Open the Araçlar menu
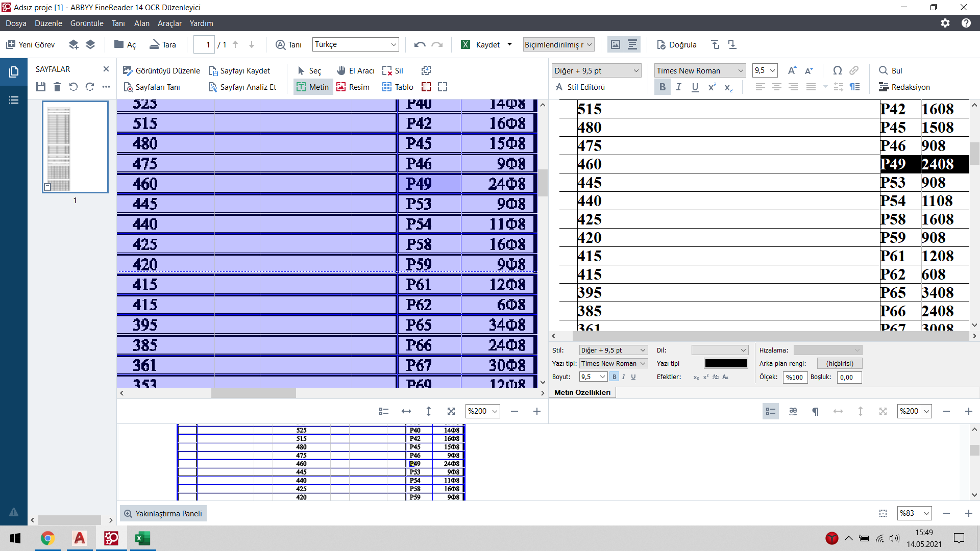 pos(169,23)
